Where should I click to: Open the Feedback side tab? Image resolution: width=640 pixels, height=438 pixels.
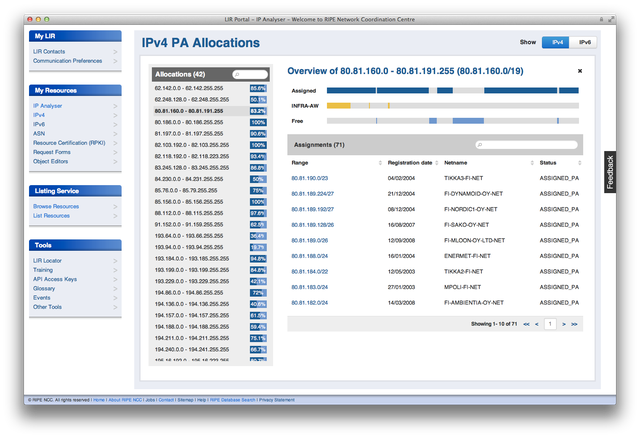610,172
